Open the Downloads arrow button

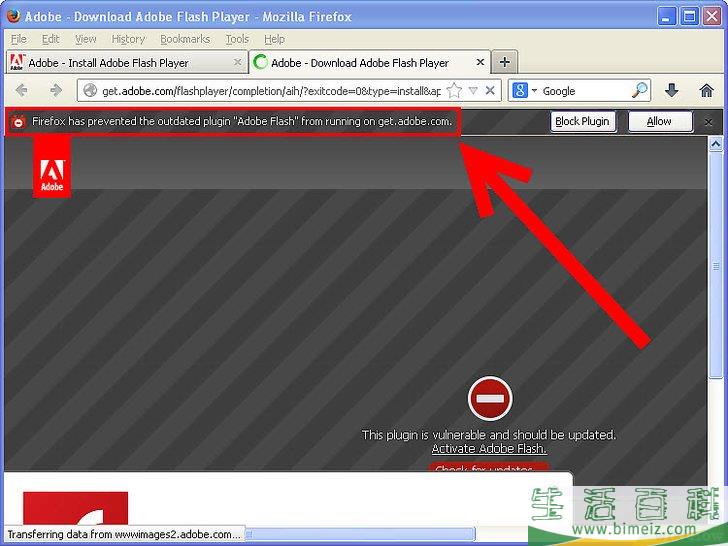[x=671, y=91]
